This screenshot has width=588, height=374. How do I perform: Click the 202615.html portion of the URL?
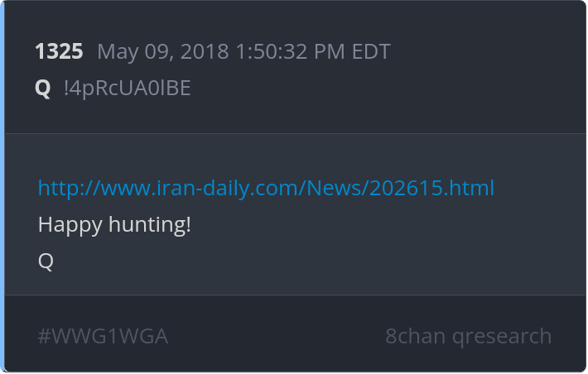[x=431, y=188]
